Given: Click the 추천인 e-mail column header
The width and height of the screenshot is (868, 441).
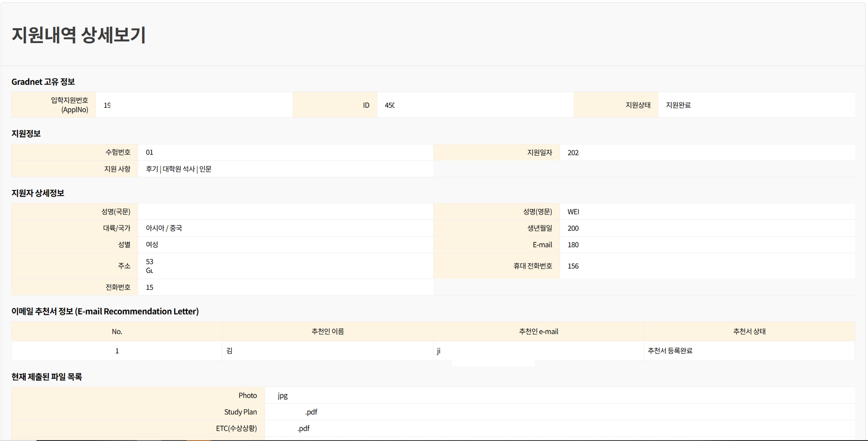Looking at the screenshot, I should (539, 332).
